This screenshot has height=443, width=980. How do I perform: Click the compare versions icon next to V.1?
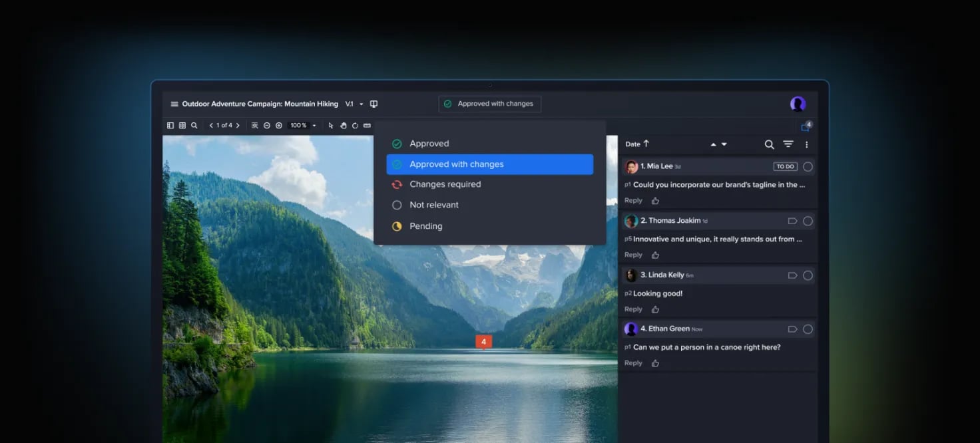pos(373,104)
